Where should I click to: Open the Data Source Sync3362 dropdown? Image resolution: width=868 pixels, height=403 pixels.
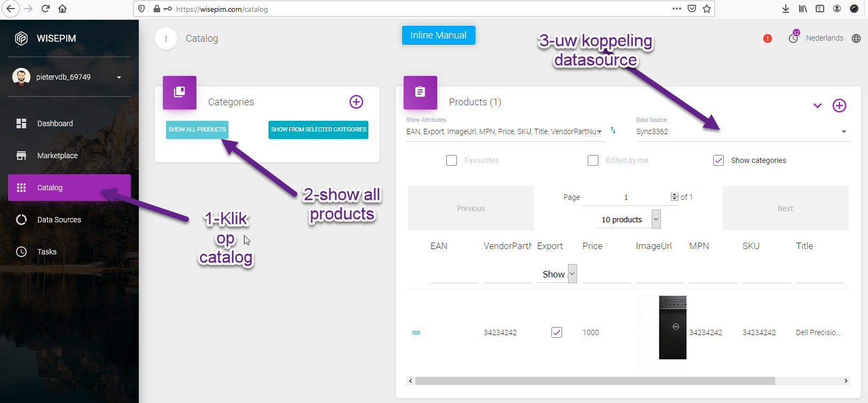[x=742, y=131]
